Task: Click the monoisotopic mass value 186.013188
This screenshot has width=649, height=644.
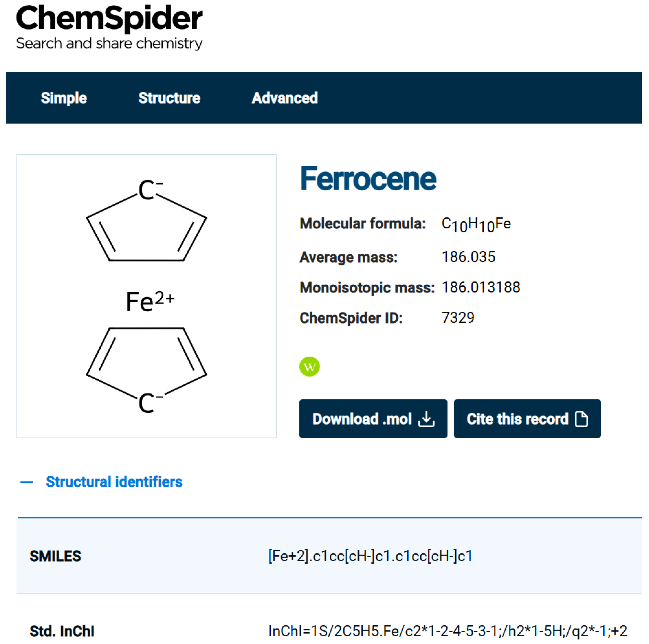Action: click(x=481, y=288)
